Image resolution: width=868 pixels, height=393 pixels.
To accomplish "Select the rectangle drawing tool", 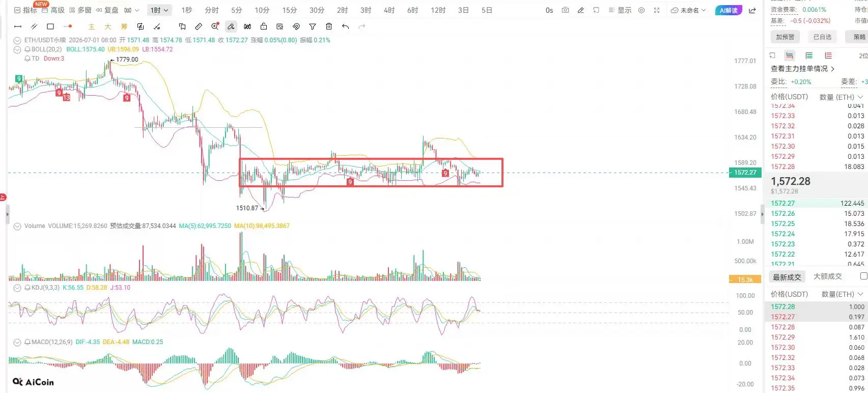I will coord(50,26).
